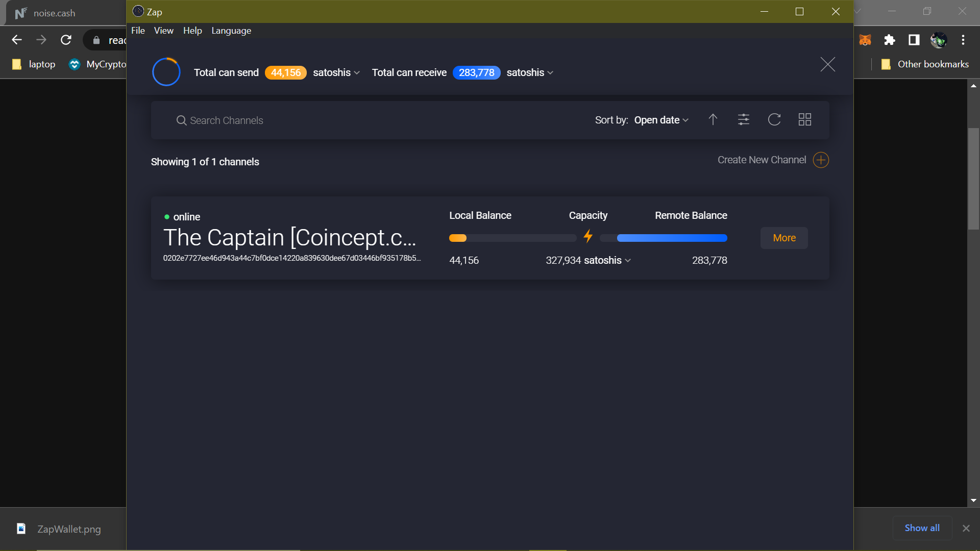Open browser three-dot menu
The height and width of the screenshot is (551, 980).
(x=963, y=40)
